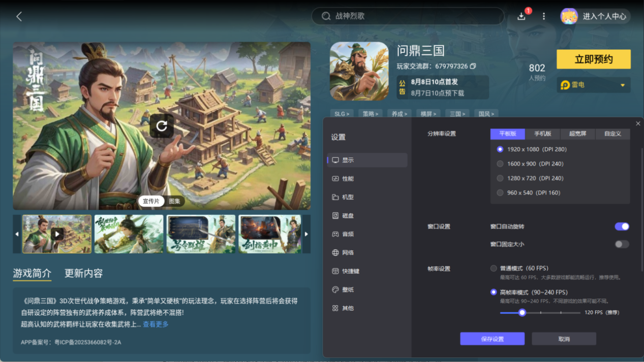The height and width of the screenshot is (362, 644).
Task: Select 图集 media view
Action: tap(174, 201)
